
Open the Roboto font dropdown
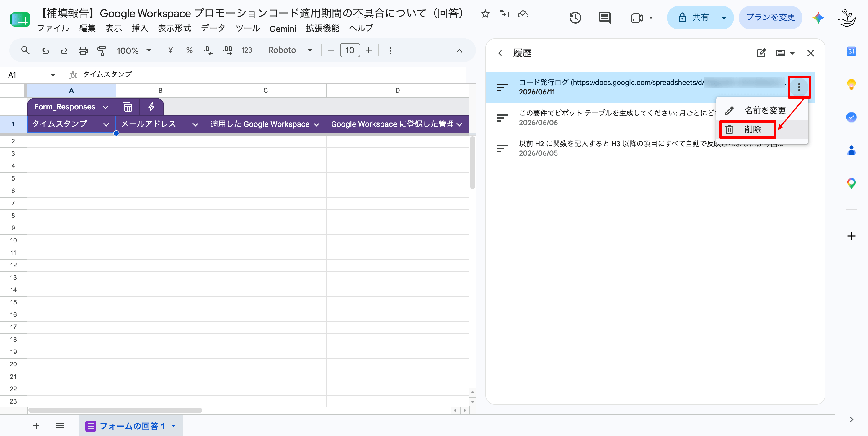coord(290,50)
